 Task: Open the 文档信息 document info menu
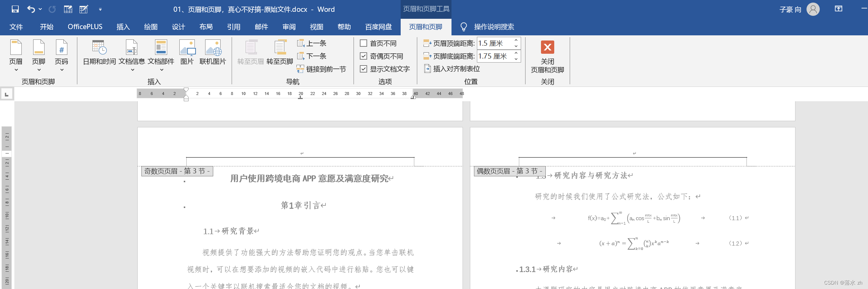point(132,56)
